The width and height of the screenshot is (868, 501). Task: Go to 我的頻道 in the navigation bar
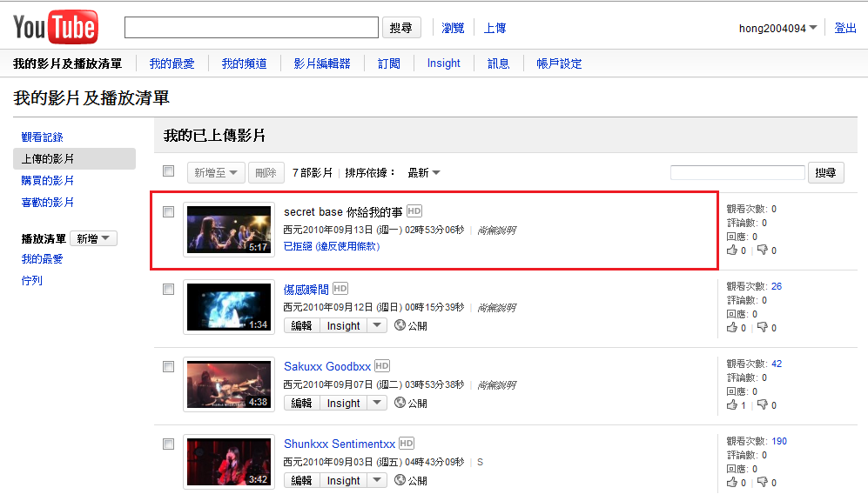(x=244, y=63)
